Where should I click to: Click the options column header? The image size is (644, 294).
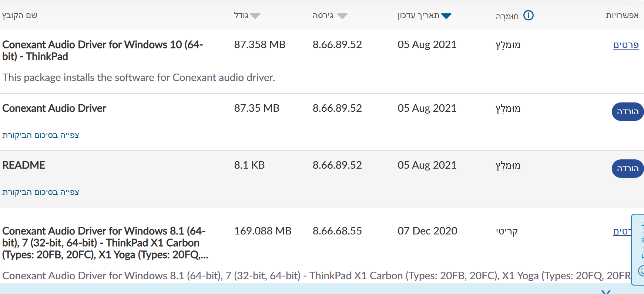pos(622,16)
